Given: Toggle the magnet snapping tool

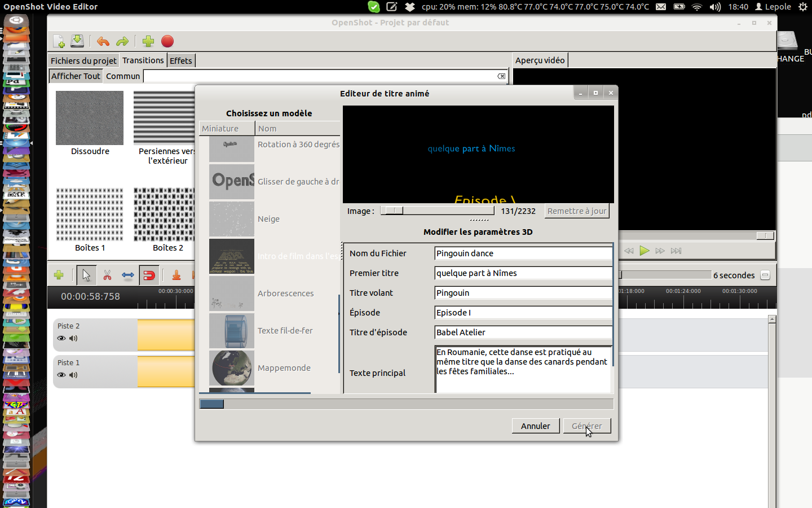Looking at the screenshot, I should [149, 275].
